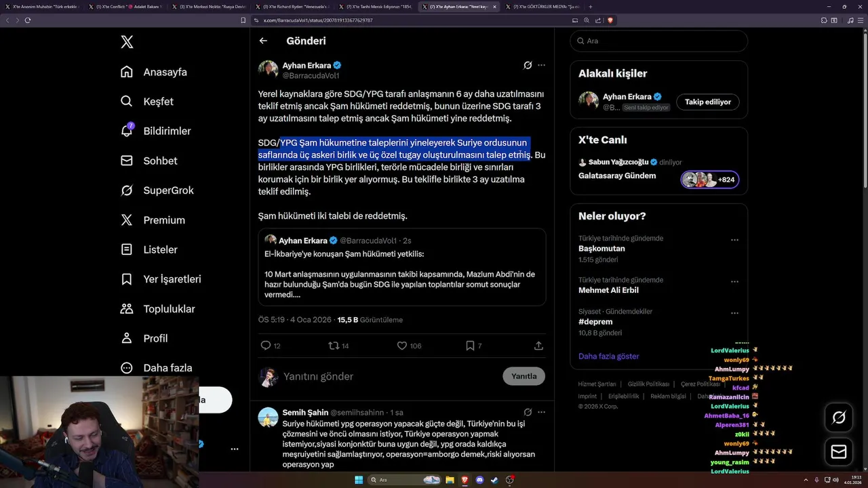Click the Takip ediliyor button

tap(707, 102)
